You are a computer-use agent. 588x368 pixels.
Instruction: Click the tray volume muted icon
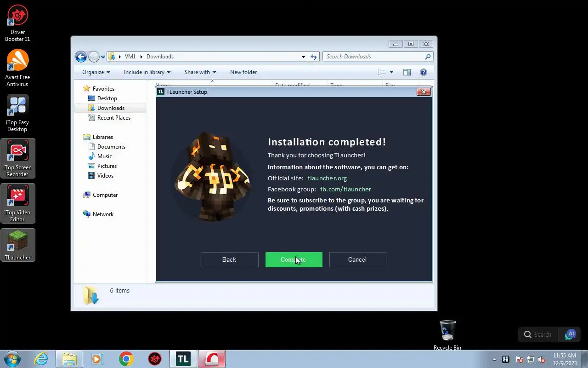point(542,359)
